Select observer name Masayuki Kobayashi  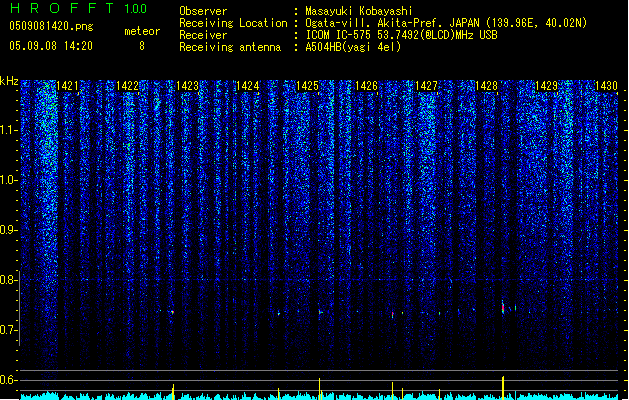tap(359, 11)
